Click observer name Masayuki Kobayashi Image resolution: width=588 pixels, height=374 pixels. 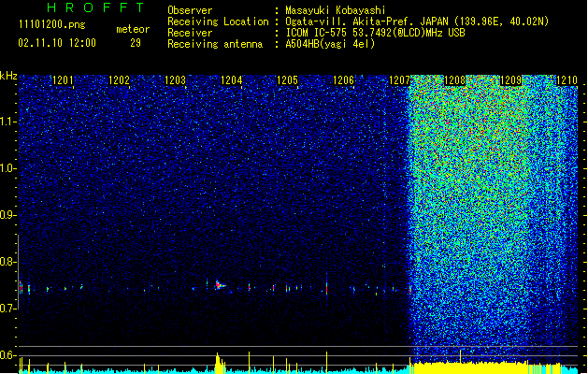[x=336, y=10]
